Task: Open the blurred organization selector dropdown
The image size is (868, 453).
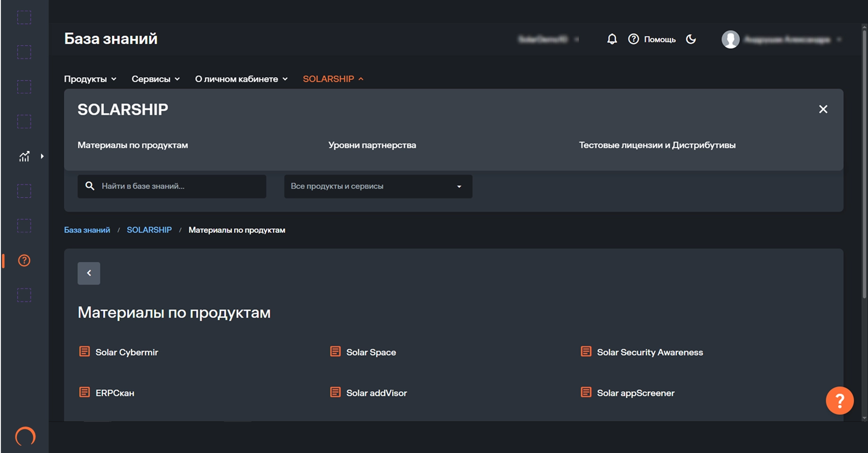Action: tap(548, 39)
